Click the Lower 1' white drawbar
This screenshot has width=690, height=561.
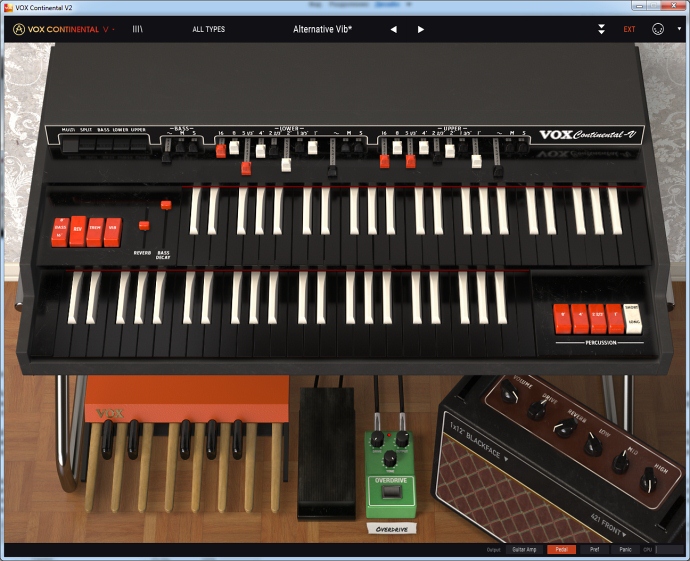[x=312, y=147]
